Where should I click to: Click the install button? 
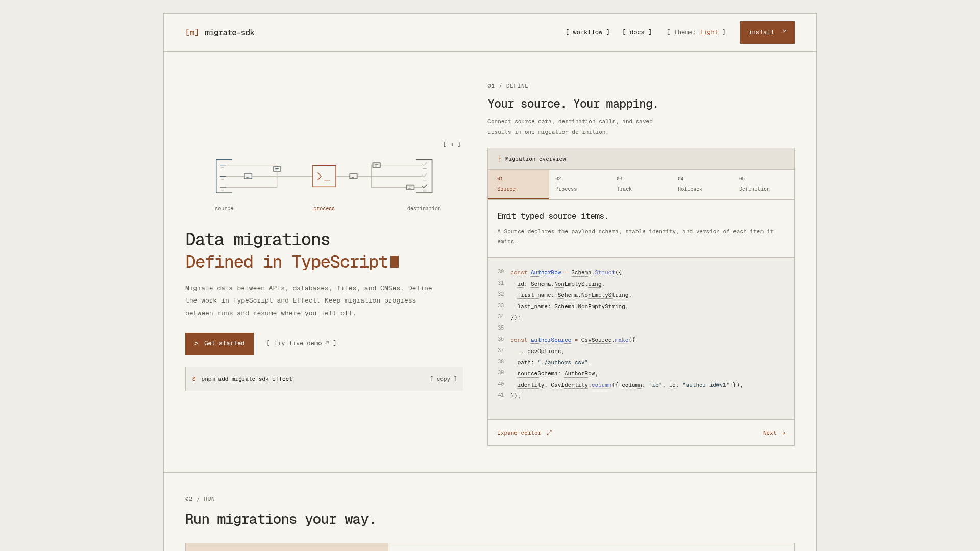click(767, 33)
